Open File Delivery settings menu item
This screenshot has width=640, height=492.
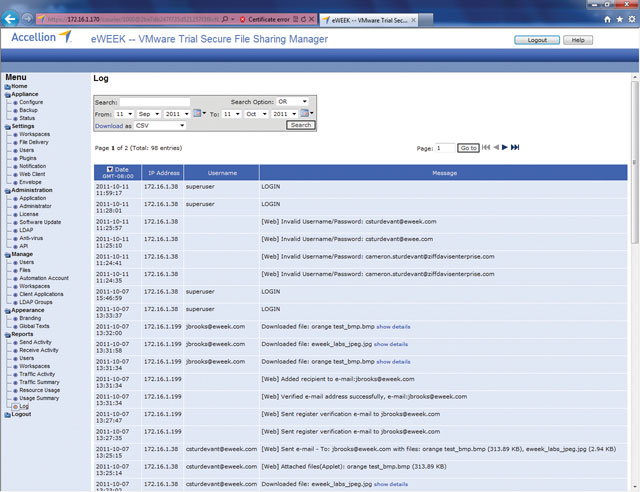click(34, 142)
